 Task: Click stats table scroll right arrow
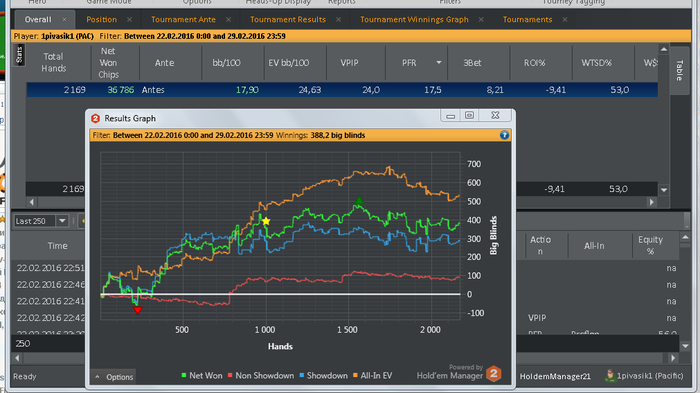652,202
